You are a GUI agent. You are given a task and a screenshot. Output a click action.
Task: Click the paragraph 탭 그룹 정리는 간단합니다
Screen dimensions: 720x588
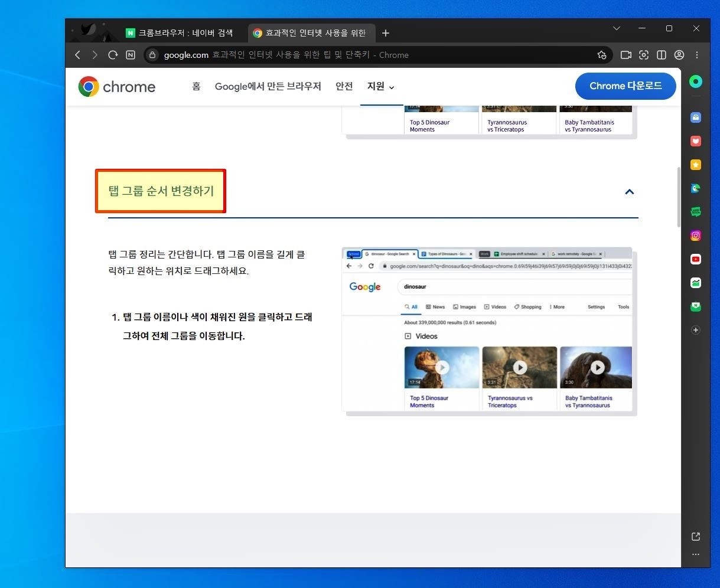(x=207, y=263)
